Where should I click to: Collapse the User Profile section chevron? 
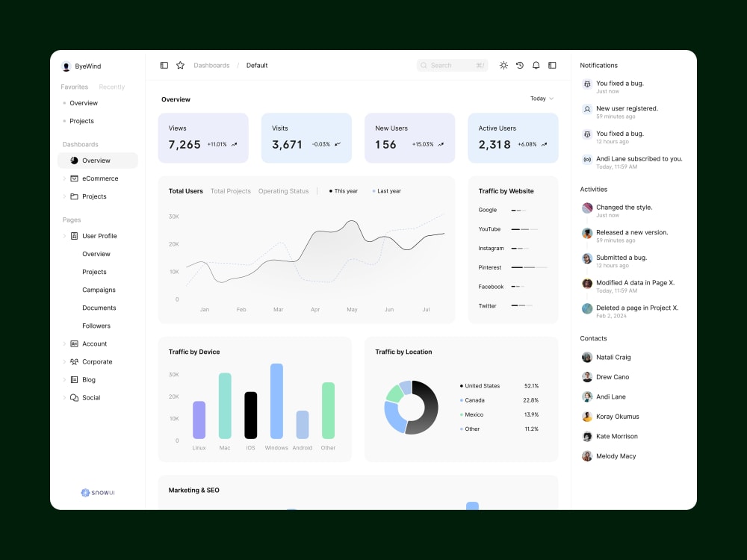(x=64, y=236)
